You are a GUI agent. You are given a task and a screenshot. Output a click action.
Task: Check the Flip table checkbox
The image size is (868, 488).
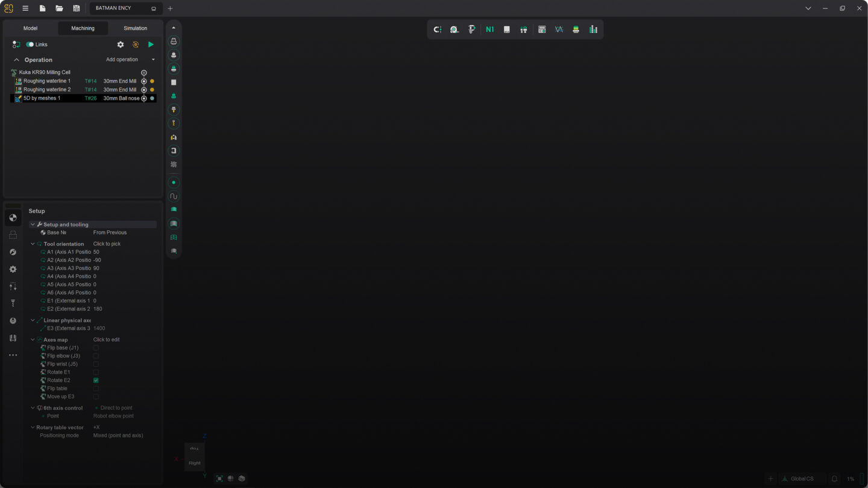click(x=96, y=389)
